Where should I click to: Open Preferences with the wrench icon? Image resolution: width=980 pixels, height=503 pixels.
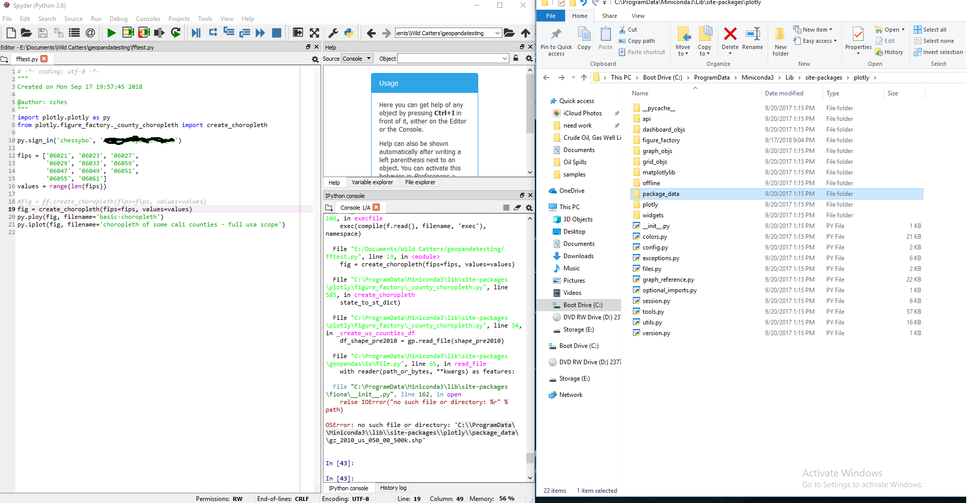333,33
